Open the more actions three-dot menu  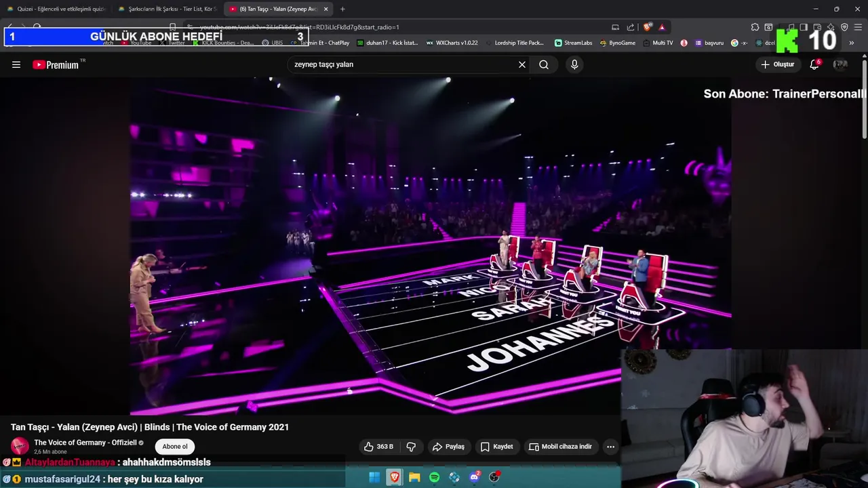(x=610, y=447)
